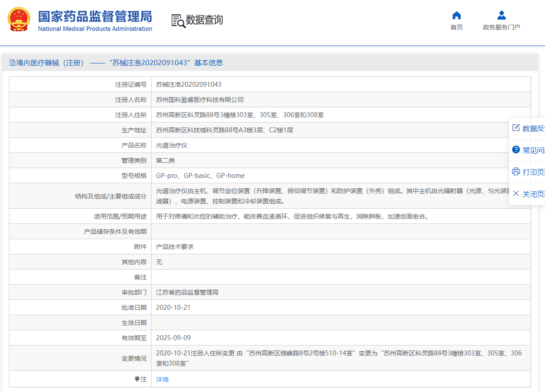Click the 审批部门 row label
The width and height of the screenshot is (545, 392).
[134, 292]
